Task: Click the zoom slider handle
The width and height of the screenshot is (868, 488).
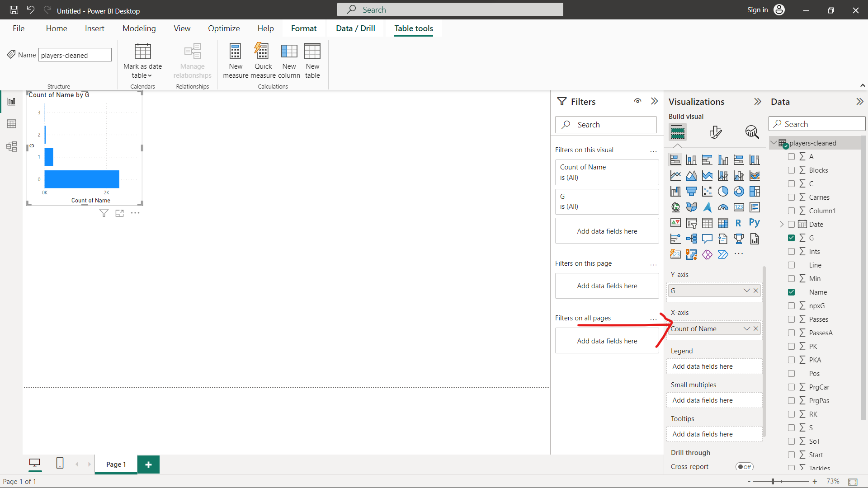Action: (x=773, y=482)
